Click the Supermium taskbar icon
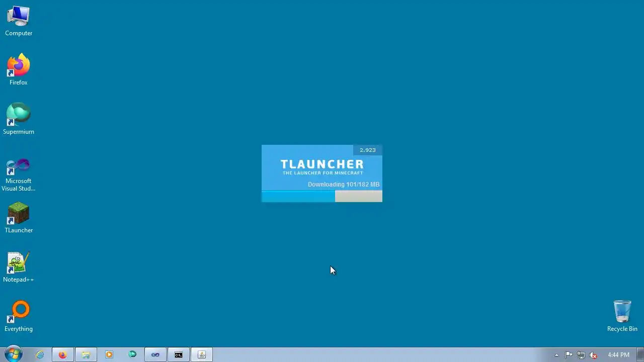Image resolution: width=644 pixels, height=362 pixels. click(x=132, y=355)
